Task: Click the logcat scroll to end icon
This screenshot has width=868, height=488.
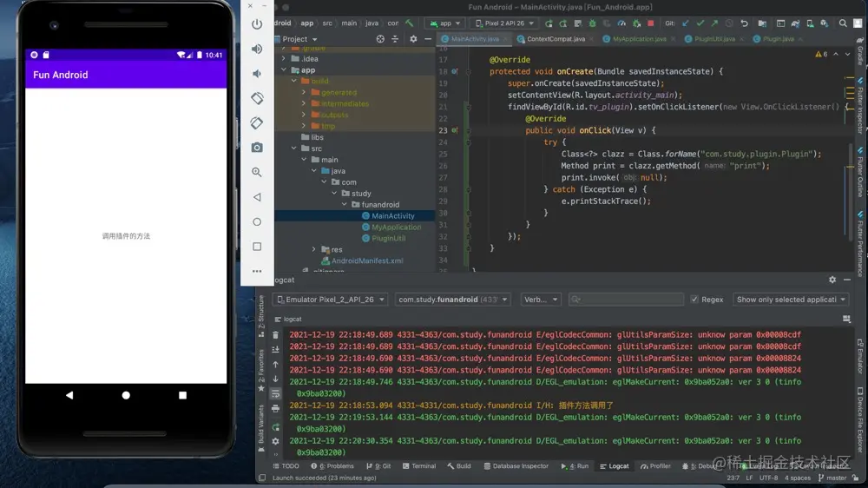Action: point(276,350)
